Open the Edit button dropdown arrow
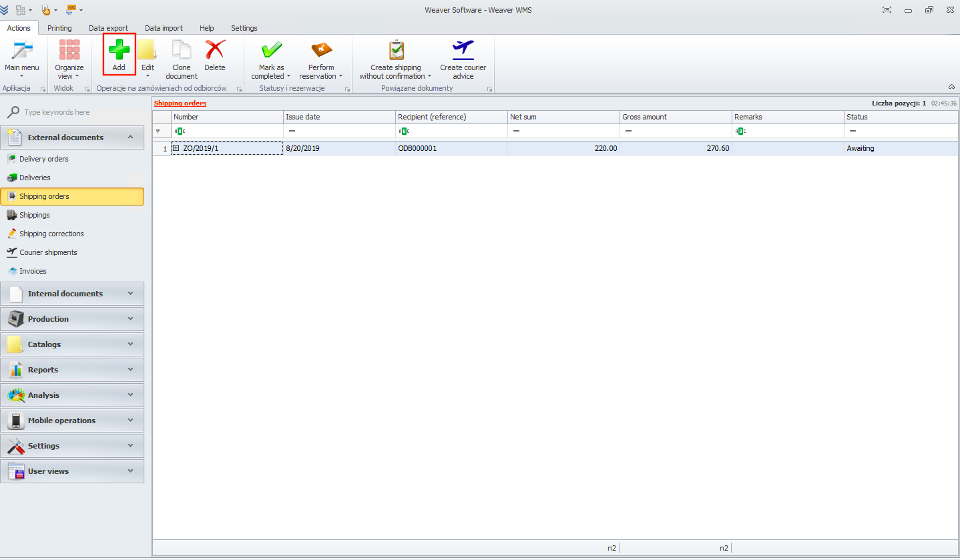The image size is (960, 560). (148, 76)
